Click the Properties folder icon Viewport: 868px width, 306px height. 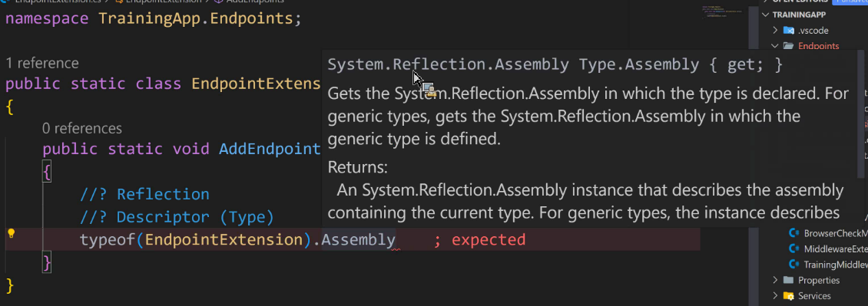coord(789,280)
